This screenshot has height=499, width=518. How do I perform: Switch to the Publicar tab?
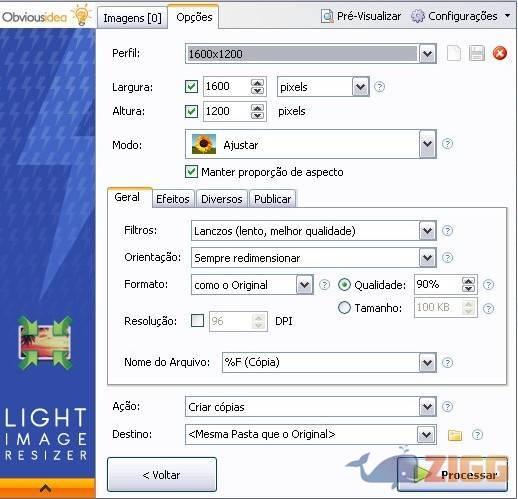(272, 199)
